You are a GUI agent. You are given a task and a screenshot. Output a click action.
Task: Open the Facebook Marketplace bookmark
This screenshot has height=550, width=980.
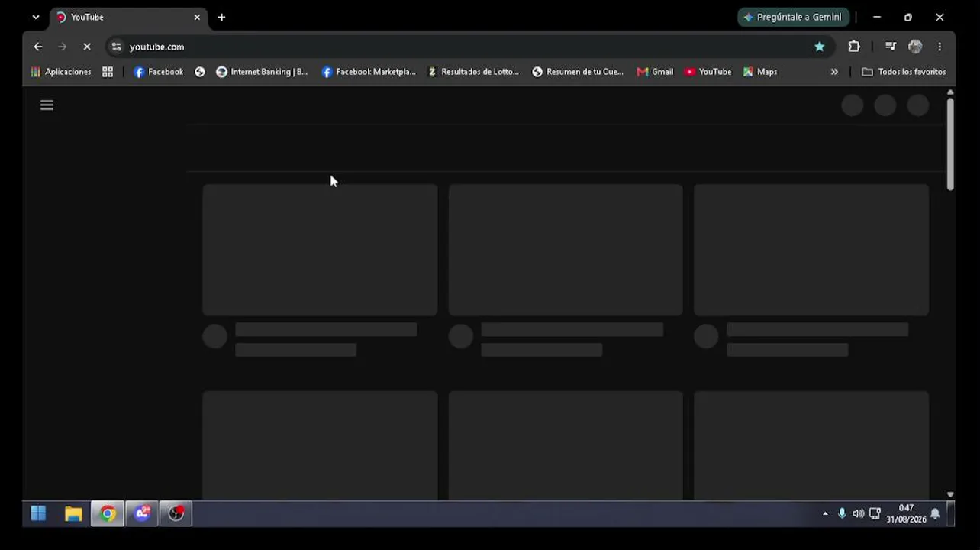point(369,72)
